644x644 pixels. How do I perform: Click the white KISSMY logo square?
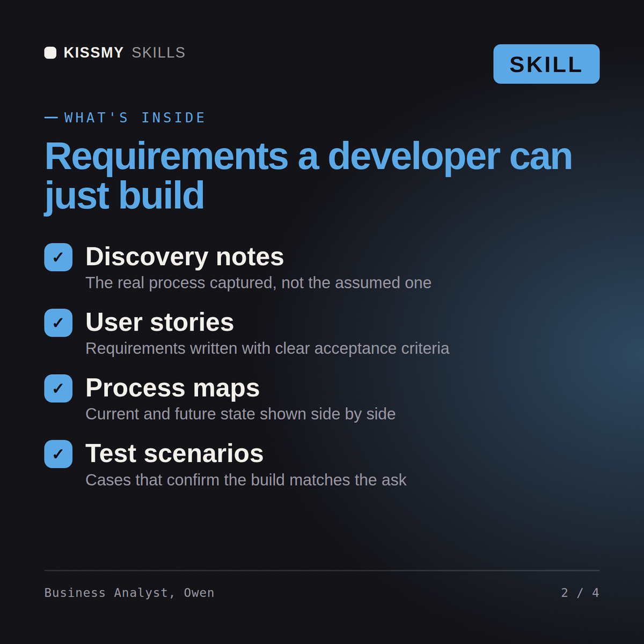coord(50,53)
